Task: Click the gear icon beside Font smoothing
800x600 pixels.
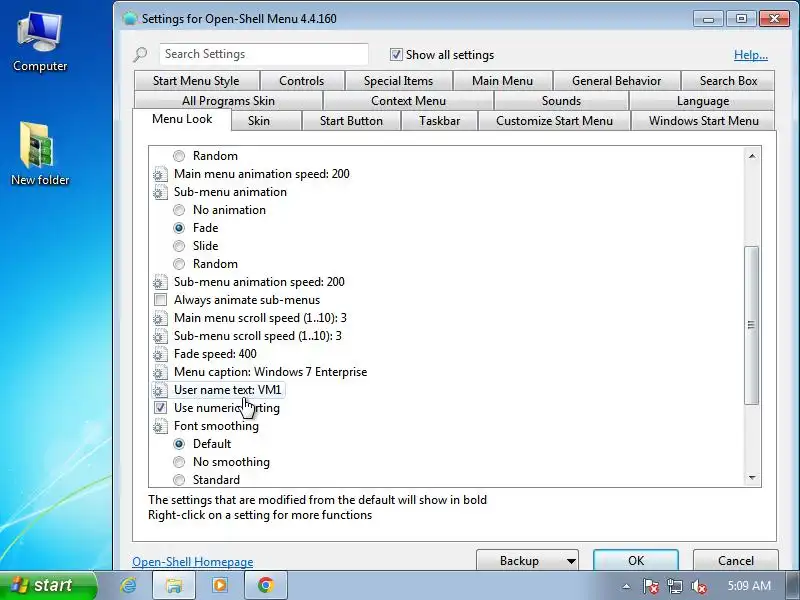Action: tap(160, 426)
